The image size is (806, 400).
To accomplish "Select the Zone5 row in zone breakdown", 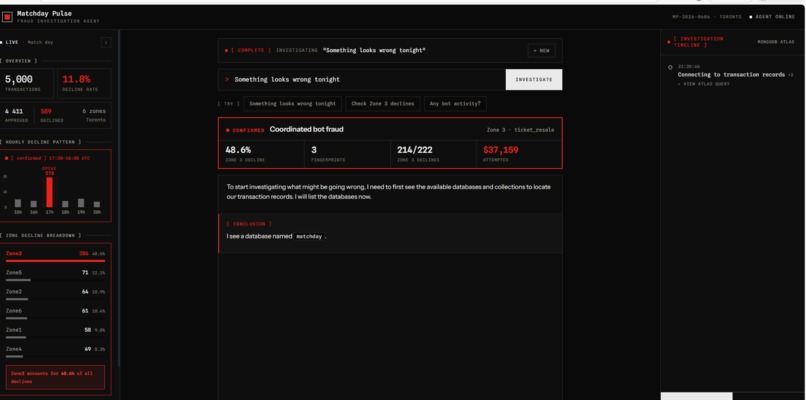I will coord(56,275).
